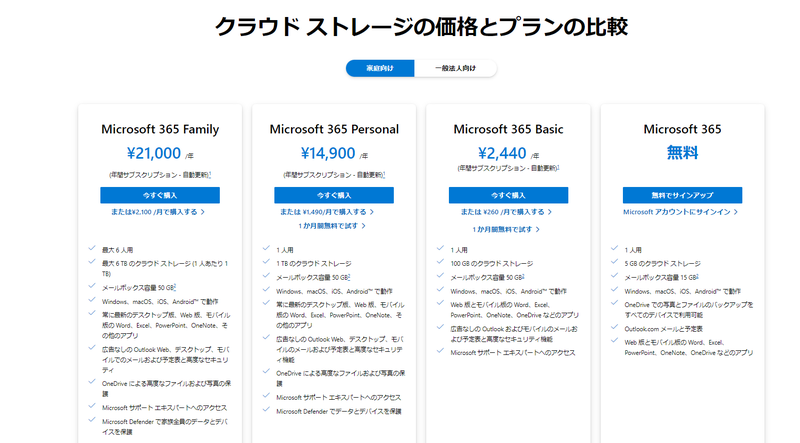The image size is (800, 443).
Task: Click chevron arrow after アカウントにサインイン
Action: pyautogui.click(x=736, y=212)
